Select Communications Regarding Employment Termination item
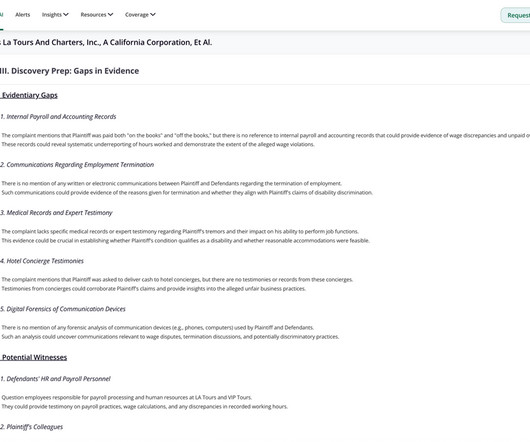The width and height of the screenshot is (530, 442). tap(77, 165)
